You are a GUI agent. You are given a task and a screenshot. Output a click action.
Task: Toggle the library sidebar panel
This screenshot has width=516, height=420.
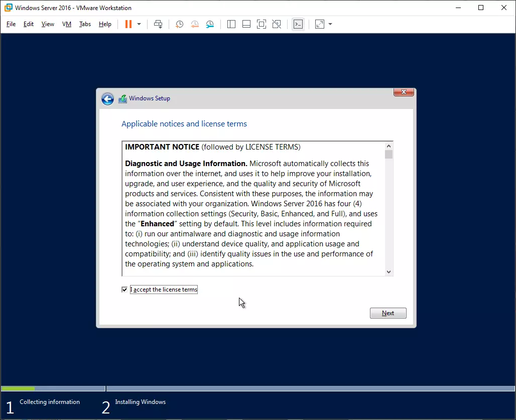point(231,24)
